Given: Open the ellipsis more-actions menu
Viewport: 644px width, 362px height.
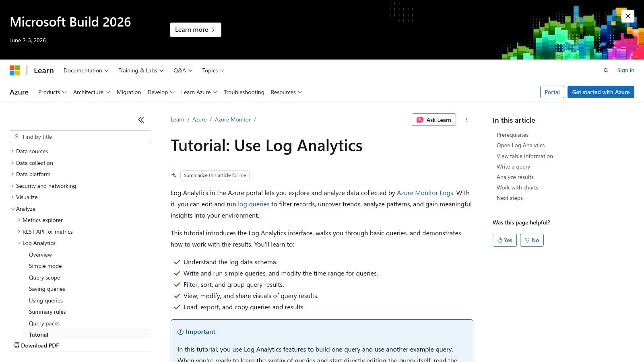Looking at the screenshot, I should [466, 119].
